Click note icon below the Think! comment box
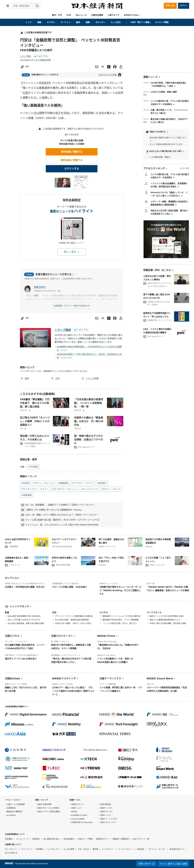Viewport: 194px width, 868px height. 103,318
